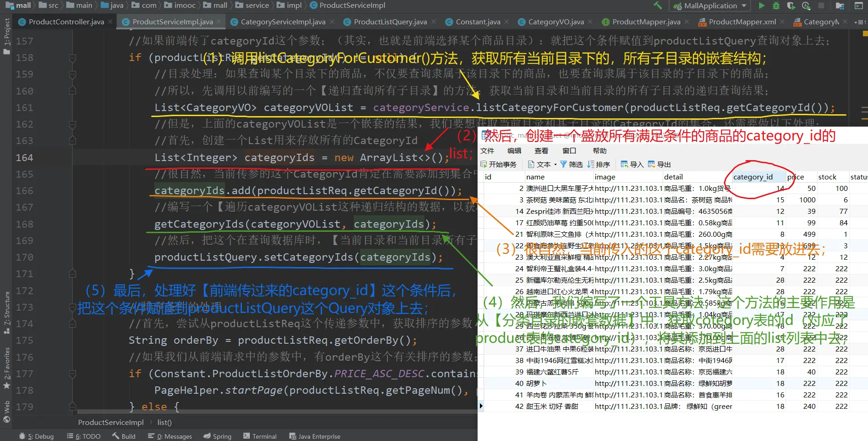868x441 pixels.
Task: Start debugging with the bug icon
Action: click(x=776, y=6)
